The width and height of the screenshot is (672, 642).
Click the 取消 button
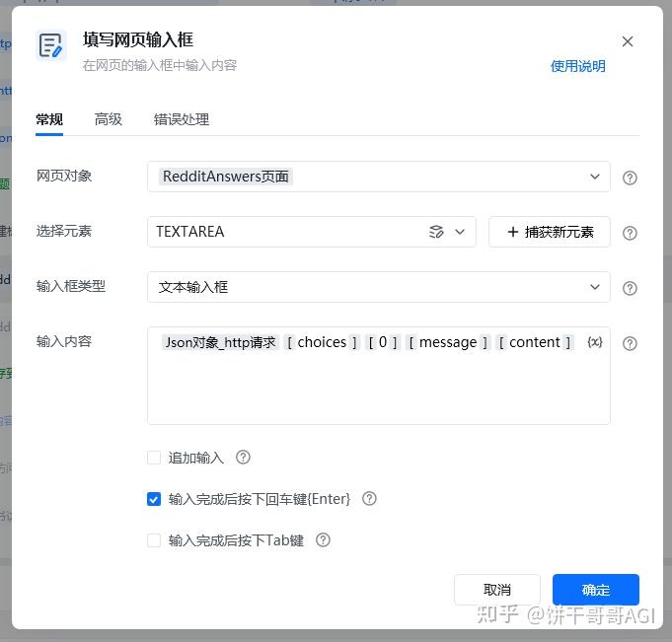point(497,590)
